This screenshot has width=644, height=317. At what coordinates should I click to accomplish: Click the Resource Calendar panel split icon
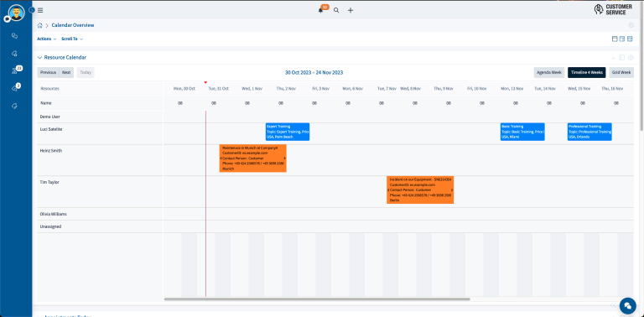tap(622, 58)
